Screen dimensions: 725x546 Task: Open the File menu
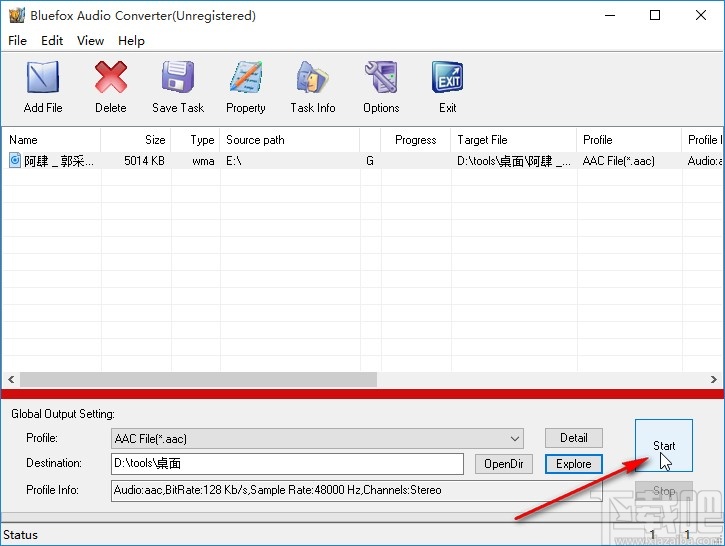click(x=18, y=41)
